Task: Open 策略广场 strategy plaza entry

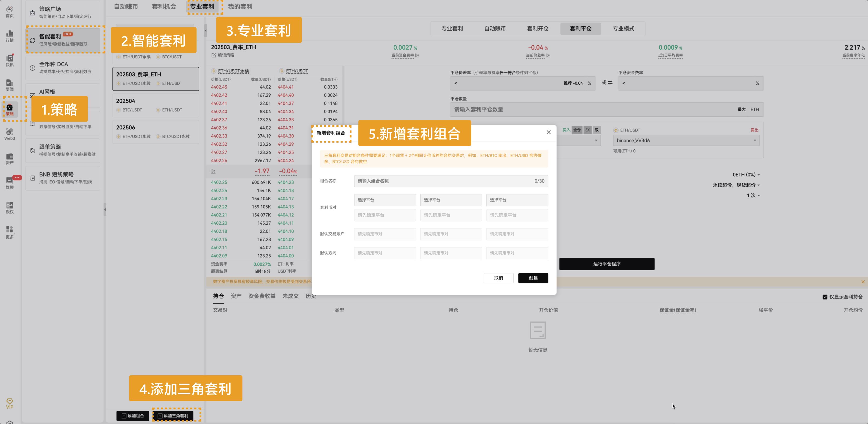Action: 63,12
